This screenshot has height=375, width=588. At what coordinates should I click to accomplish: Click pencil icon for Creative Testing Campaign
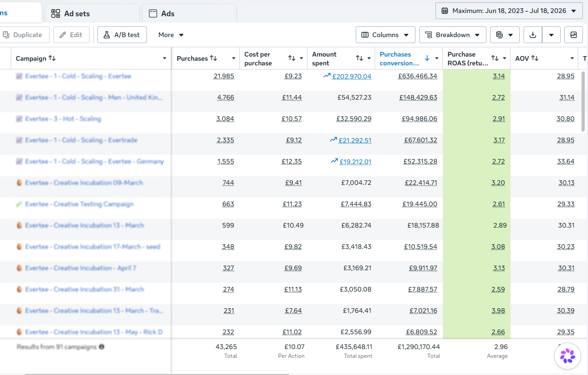click(19, 204)
